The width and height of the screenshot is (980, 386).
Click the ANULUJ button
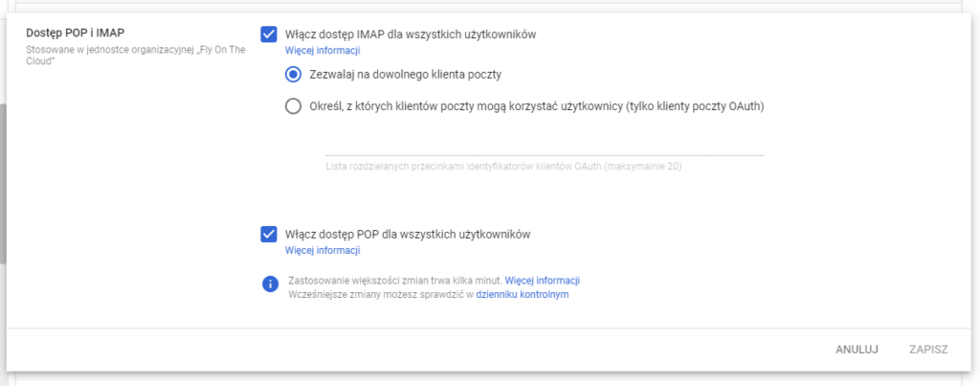tap(857, 349)
